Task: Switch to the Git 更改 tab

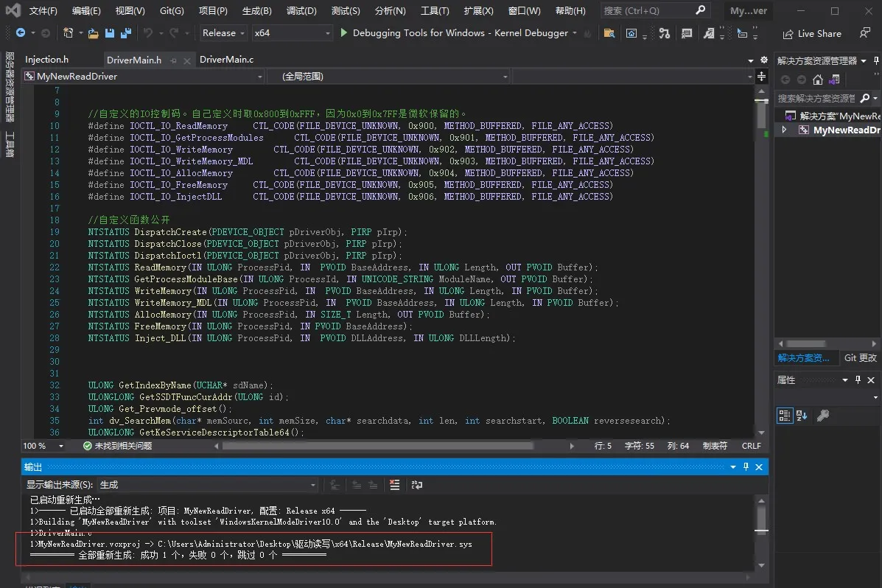Action: [860, 357]
